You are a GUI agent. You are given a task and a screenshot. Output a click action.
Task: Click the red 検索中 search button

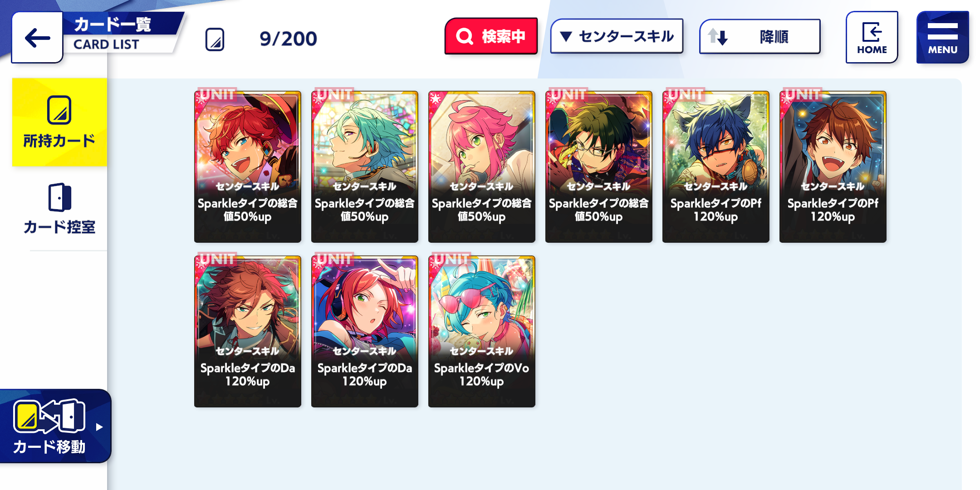pyautogui.click(x=491, y=36)
